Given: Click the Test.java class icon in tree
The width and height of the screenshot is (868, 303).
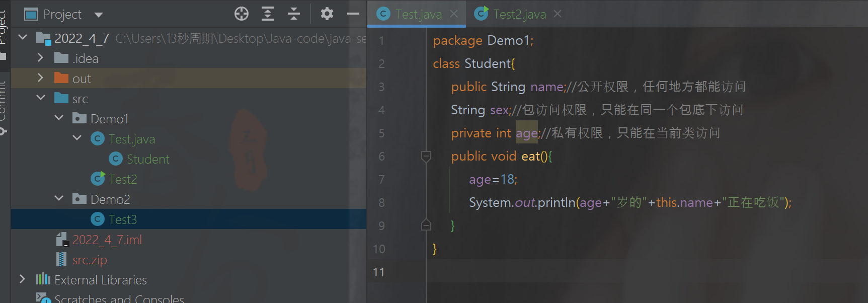Looking at the screenshot, I should click(x=98, y=138).
